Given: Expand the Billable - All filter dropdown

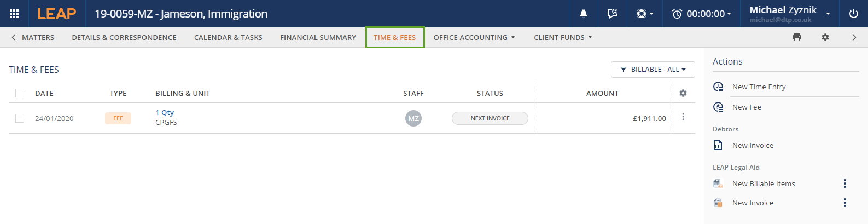Looking at the screenshot, I should click(x=653, y=70).
